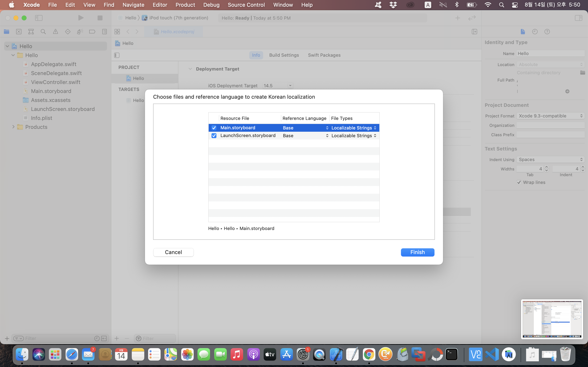Expand the Products folder in navigator
Image resolution: width=588 pixels, height=367 pixels.
[x=13, y=127]
